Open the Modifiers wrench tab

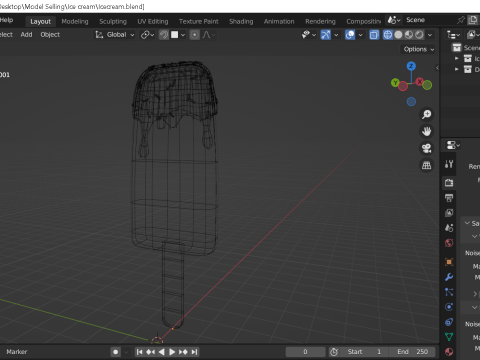pyautogui.click(x=449, y=277)
